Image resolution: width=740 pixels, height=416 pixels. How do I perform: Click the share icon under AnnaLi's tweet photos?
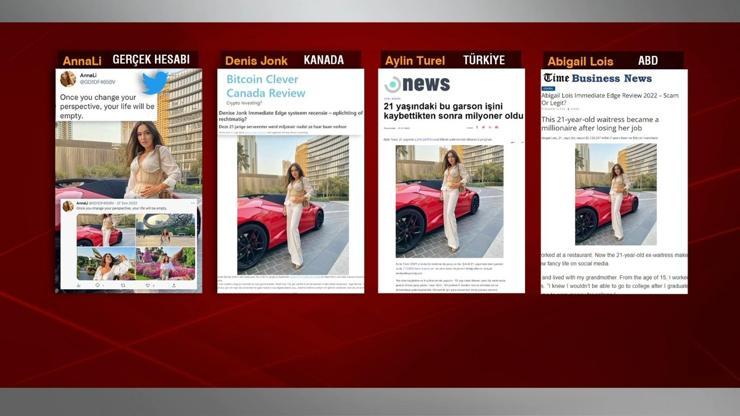point(174,286)
